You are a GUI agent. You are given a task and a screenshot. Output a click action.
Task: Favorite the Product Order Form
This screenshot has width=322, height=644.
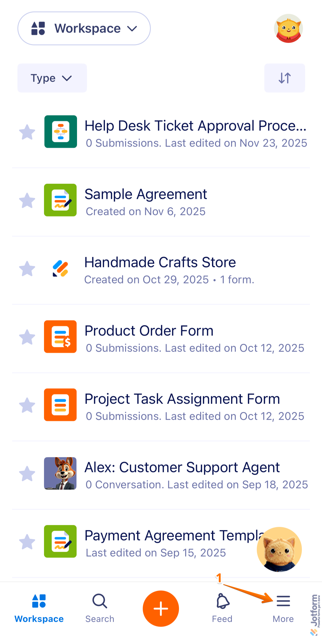tap(27, 337)
